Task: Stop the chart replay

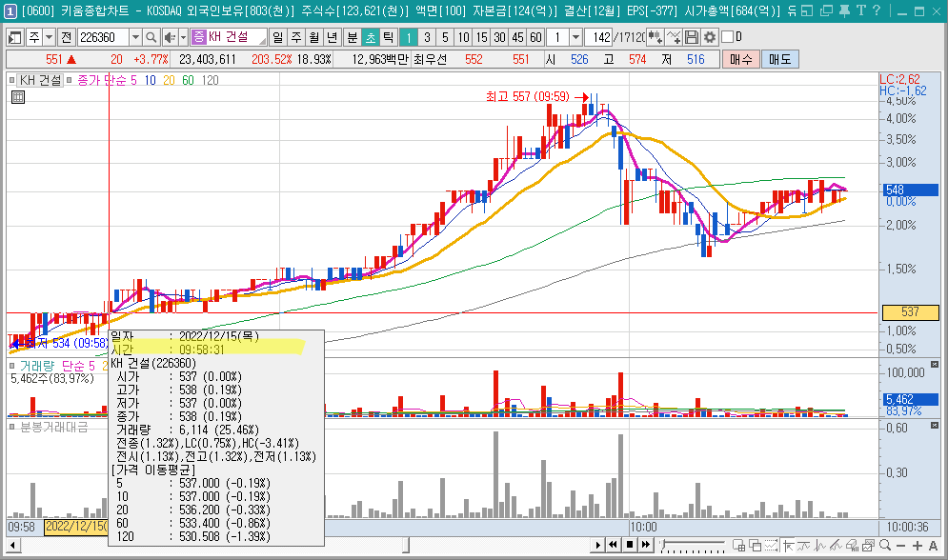Action: point(630,545)
